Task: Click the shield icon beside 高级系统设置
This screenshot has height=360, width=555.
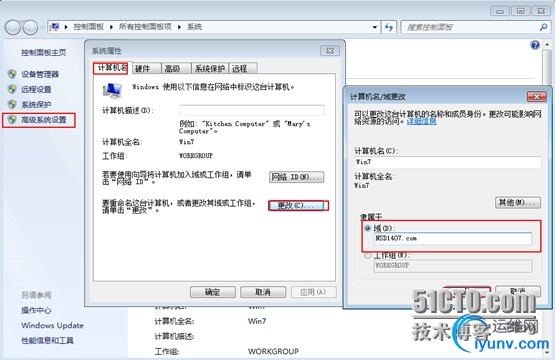Action: pyautogui.click(x=12, y=120)
